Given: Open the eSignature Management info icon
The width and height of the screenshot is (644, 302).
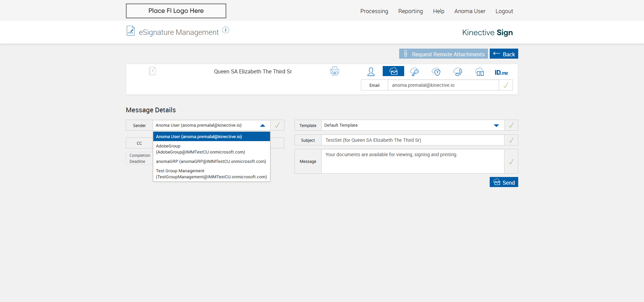Looking at the screenshot, I should click(226, 30).
